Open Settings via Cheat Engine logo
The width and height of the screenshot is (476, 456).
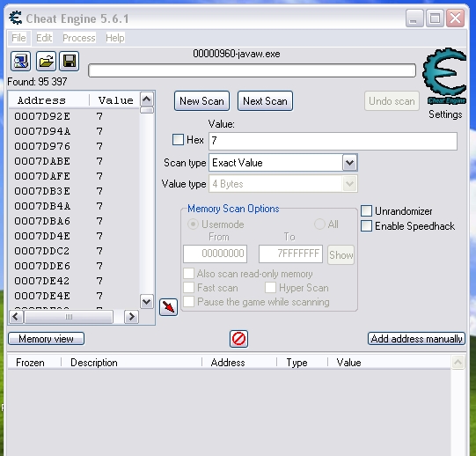(444, 76)
